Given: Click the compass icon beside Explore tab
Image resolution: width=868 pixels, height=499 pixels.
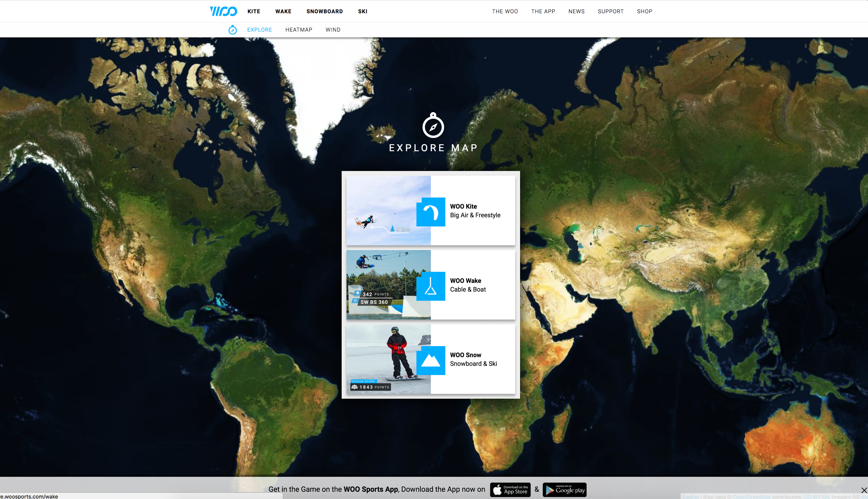Looking at the screenshot, I should (233, 30).
